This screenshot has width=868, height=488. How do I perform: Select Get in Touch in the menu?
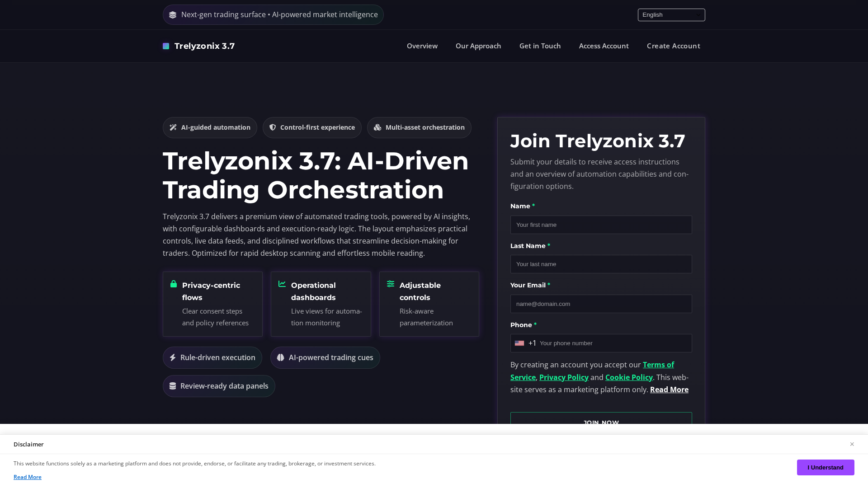click(540, 46)
